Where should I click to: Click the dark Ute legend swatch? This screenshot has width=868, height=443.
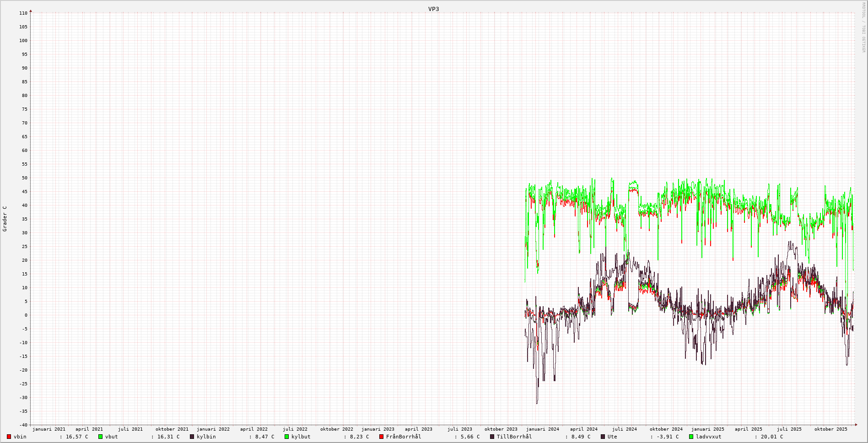point(603,437)
